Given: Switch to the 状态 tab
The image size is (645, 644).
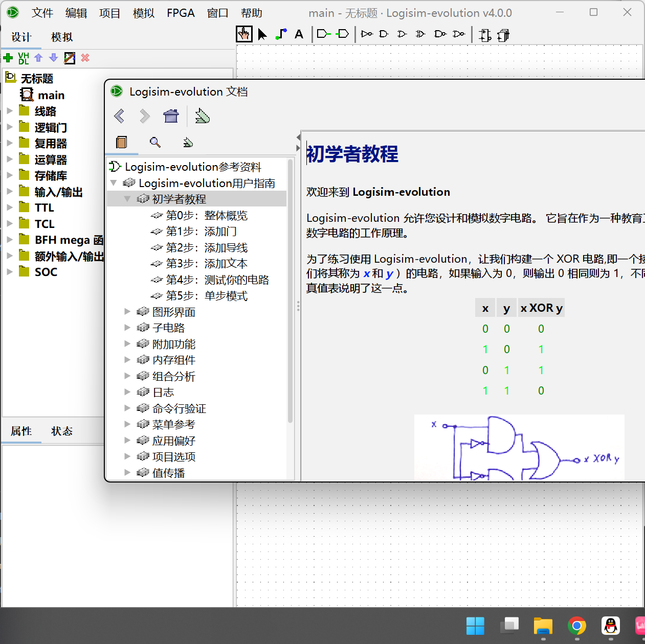Looking at the screenshot, I should 61,431.
